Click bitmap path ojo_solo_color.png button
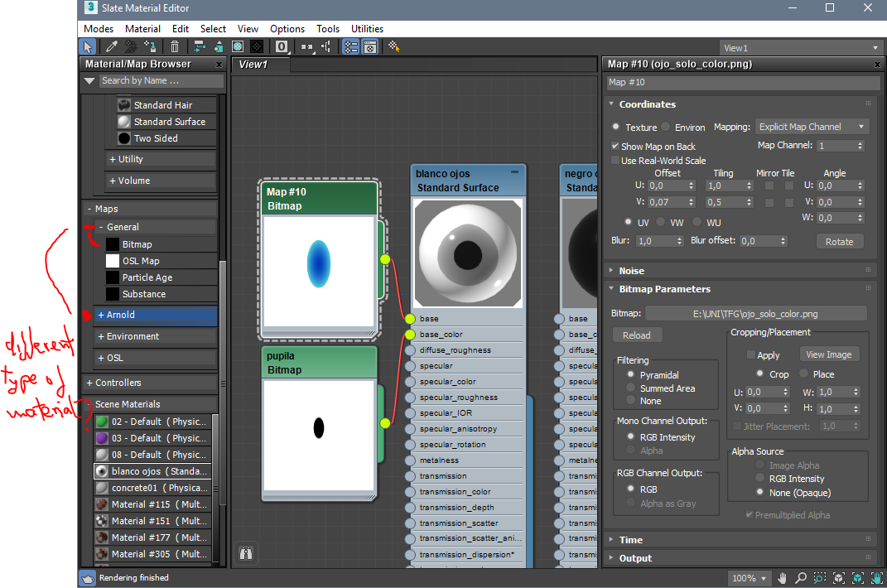This screenshot has width=887, height=588. tap(756, 314)
